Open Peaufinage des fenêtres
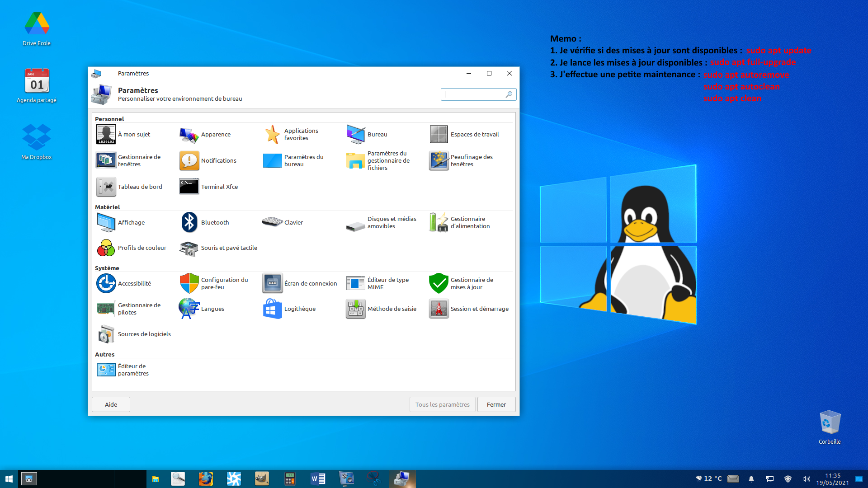The width and height of the screenshot is (868, 488). click(x=461, y=160)
